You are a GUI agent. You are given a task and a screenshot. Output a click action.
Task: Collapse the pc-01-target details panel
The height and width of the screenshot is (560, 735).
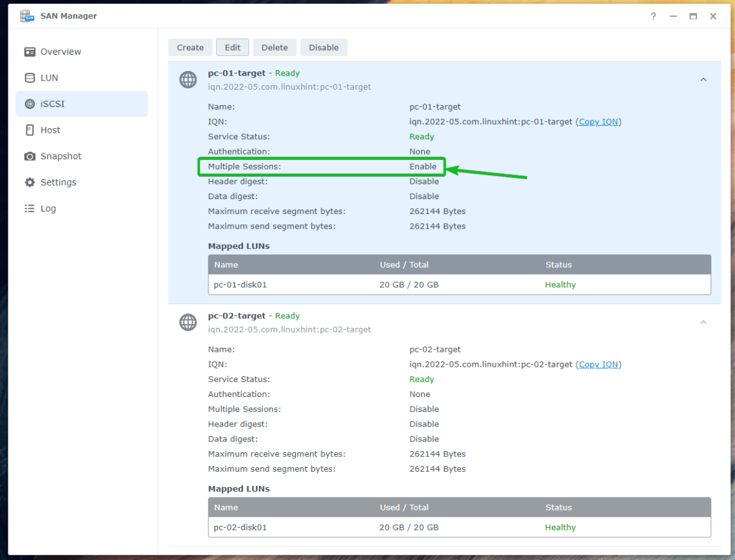pos(703,79)
